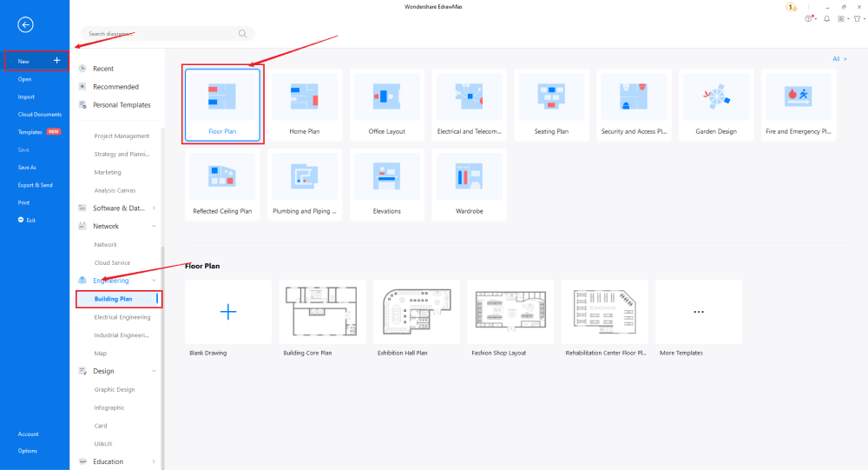
Task: Click the Recommended star icon
Action: click(x=82, y=87)
